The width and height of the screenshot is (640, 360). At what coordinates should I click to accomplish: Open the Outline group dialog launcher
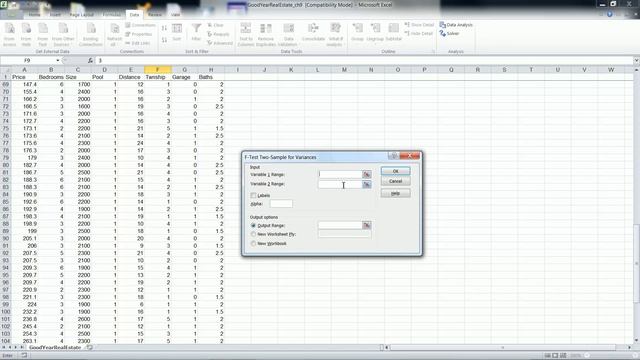point(433,52)
